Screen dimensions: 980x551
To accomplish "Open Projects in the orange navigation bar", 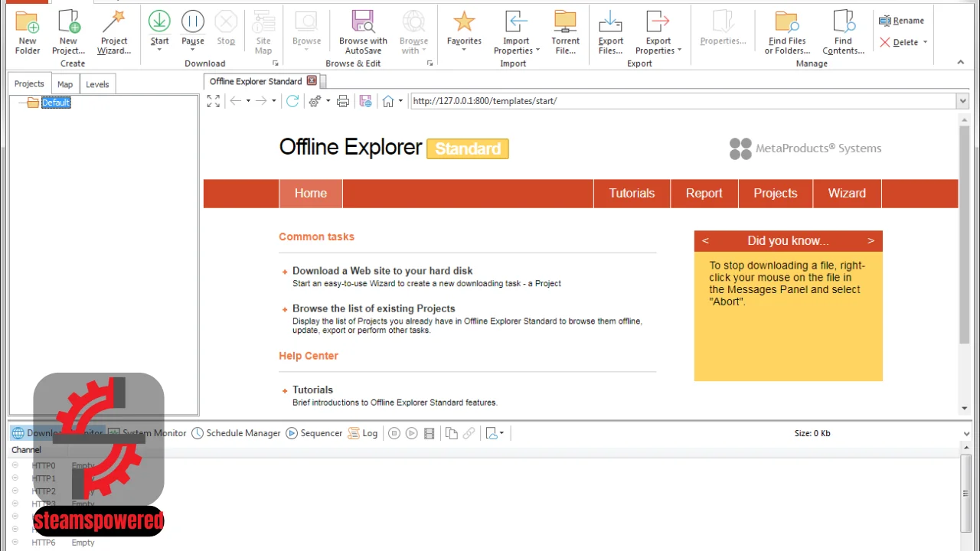I will (x=775, y=194).
